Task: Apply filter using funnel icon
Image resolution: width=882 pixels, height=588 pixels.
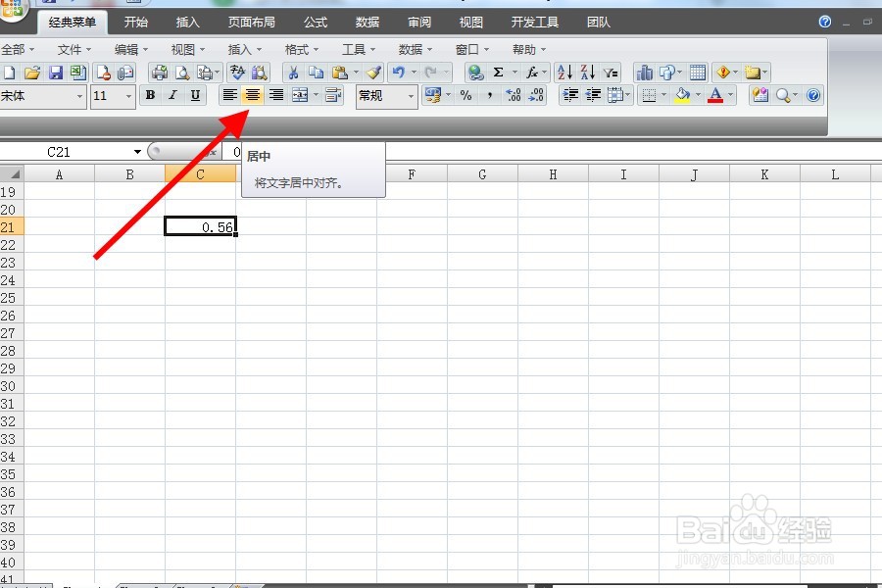Action: pos(611,73)
